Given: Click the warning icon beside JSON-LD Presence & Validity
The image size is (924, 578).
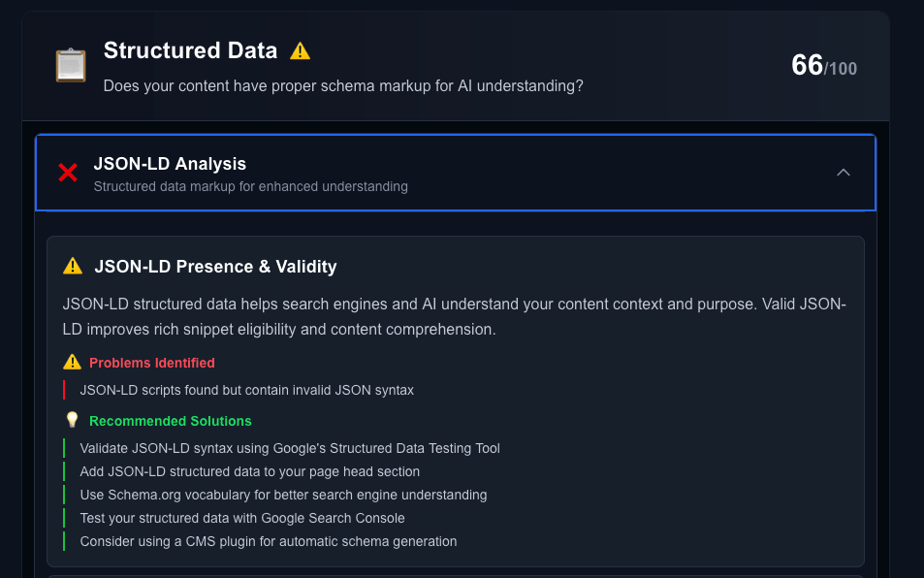Looking at the screenshot, I should (73, 266).
